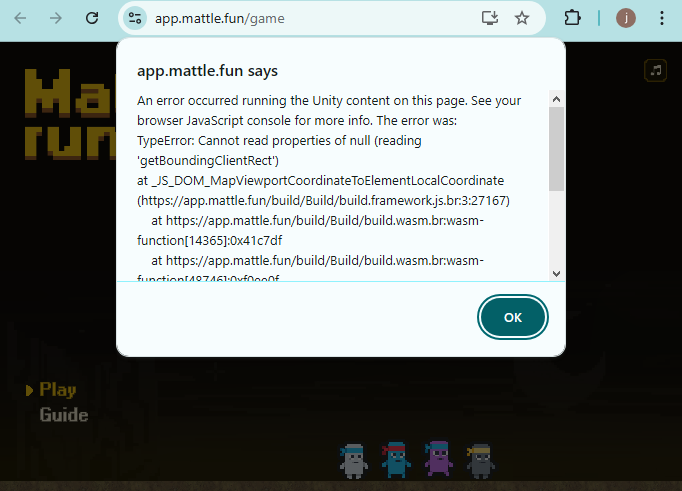Select Guide in the game menu

(64, 415)
